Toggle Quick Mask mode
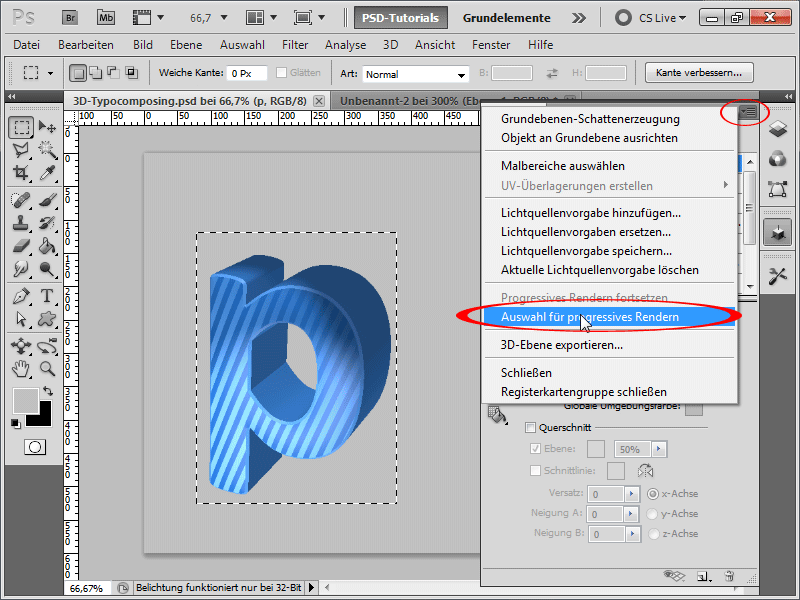 [35, 447]
